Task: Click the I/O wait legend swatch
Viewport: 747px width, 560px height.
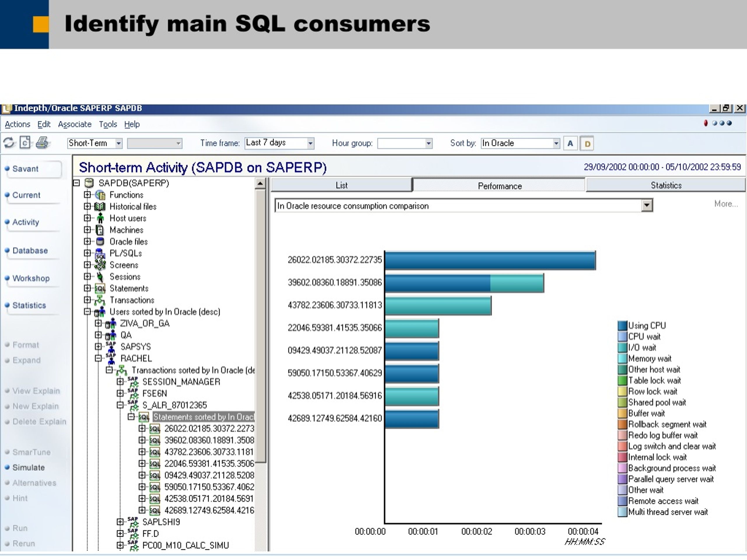Action: [622, 347]
